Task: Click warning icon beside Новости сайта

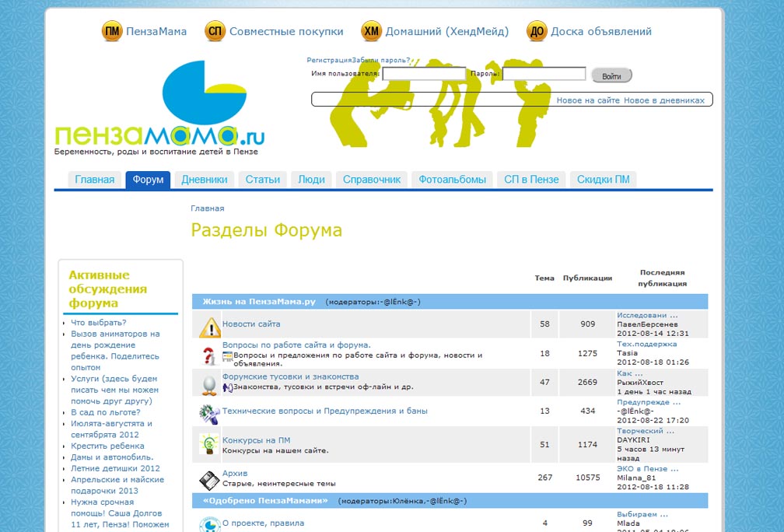Action: (x=209, y=327)
